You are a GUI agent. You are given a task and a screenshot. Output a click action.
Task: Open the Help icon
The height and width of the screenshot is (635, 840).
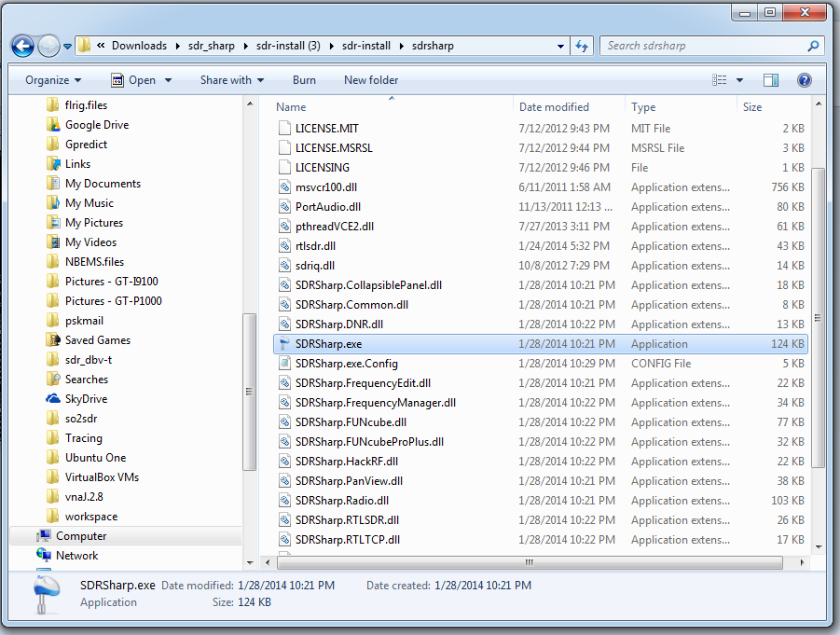click(x=805, y=80)
